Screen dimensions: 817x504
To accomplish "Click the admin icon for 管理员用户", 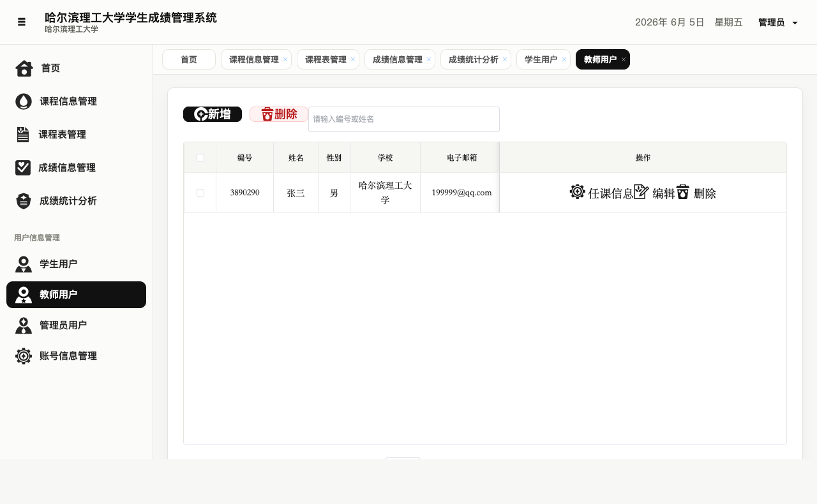I will (x=24, y=325).
